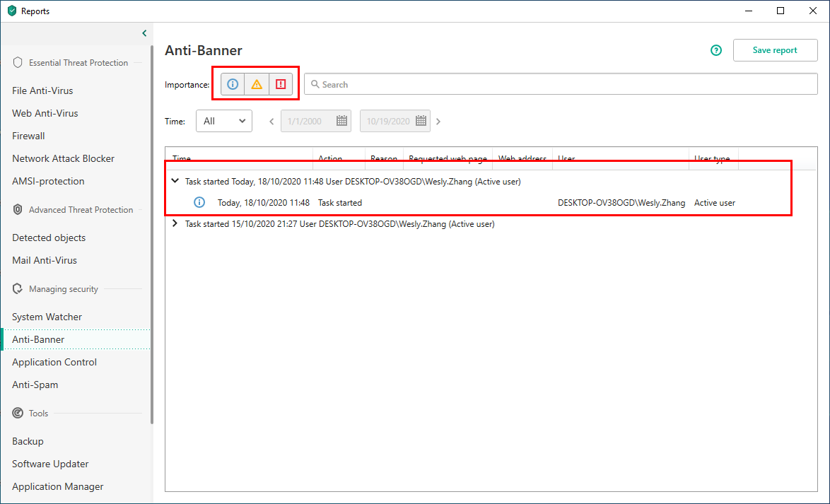Go to previous time period arrow

coord(271,122)
